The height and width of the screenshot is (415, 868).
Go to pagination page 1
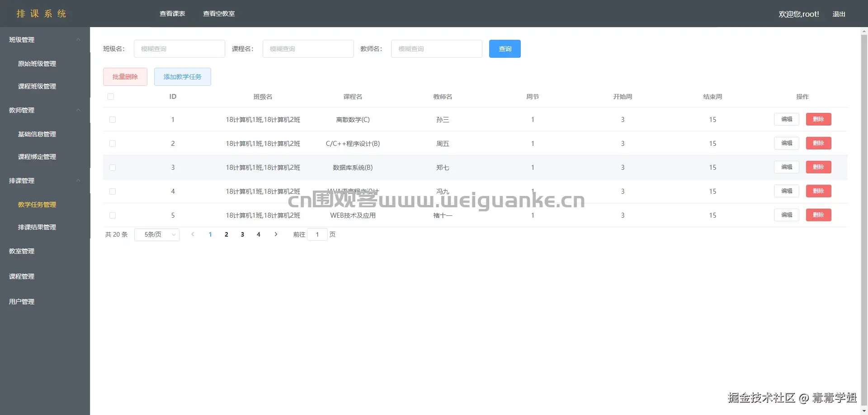point(210,234)
